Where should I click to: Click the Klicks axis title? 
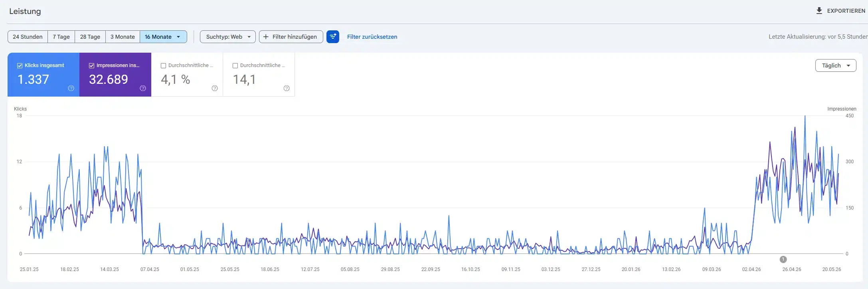[x=20, y=109]
